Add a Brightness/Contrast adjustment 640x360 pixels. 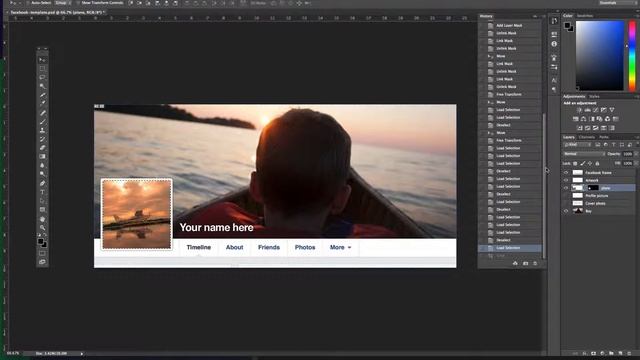point(579,110)
